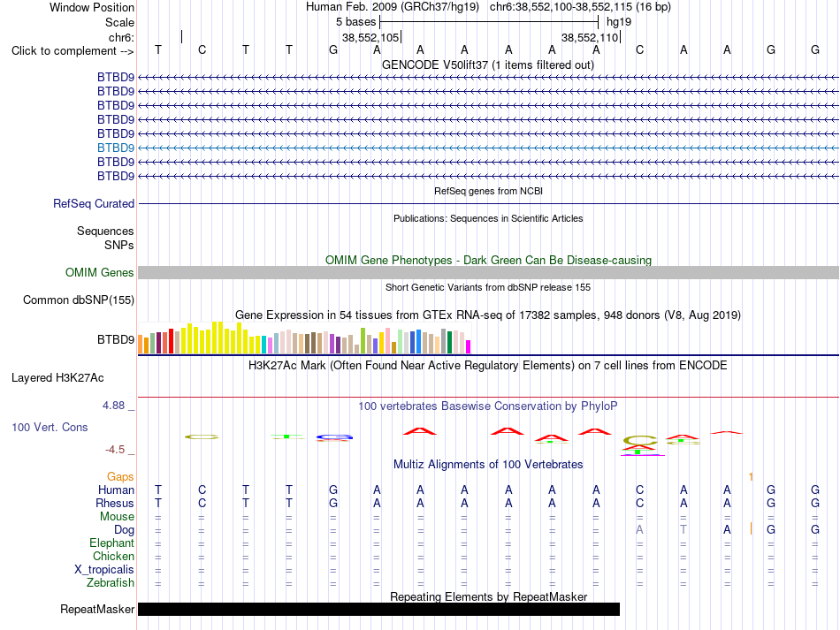Click the gray OMIM Genes item bar

click(x=488, y=272)
